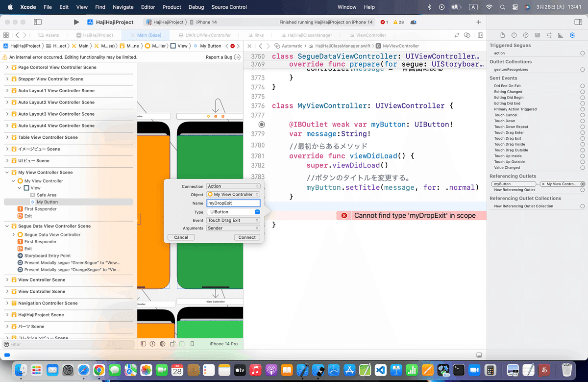The height and width of the screenshot is (382, 588).
Task: Click the iPhone 14 Pro device selector
Action: pos(223,344)
